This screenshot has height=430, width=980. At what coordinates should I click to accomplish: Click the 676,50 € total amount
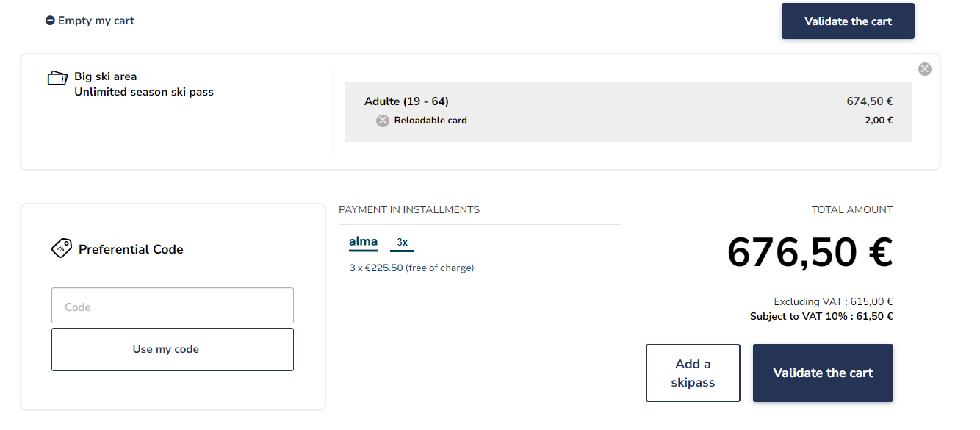click(810, 252)
